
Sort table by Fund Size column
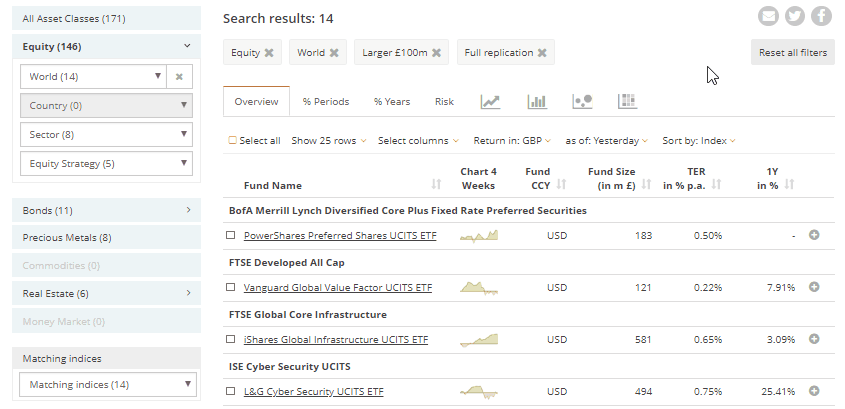(x=611, y=178)
